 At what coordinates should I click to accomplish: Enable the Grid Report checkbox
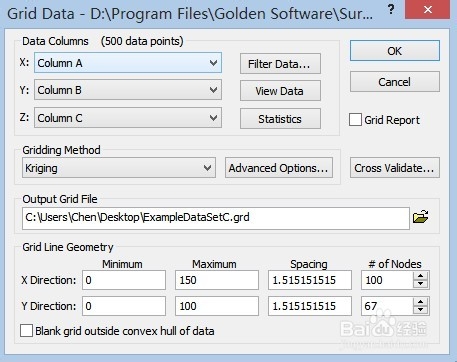click(355, 120)
